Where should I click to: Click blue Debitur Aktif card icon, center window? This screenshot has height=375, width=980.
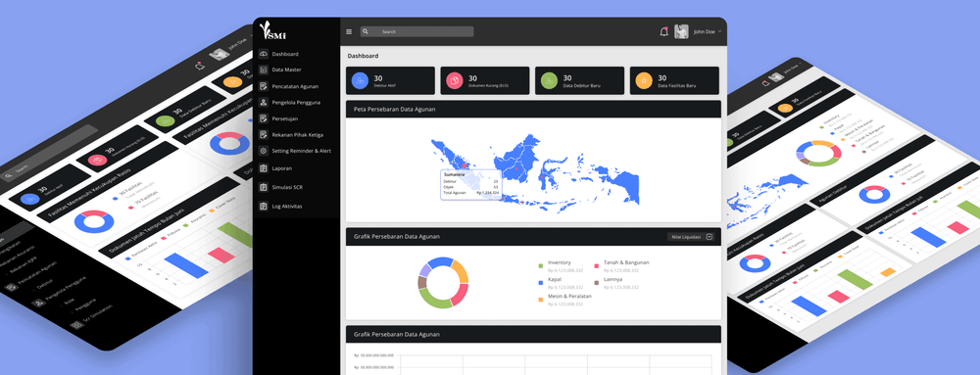(x=360, y=80)
